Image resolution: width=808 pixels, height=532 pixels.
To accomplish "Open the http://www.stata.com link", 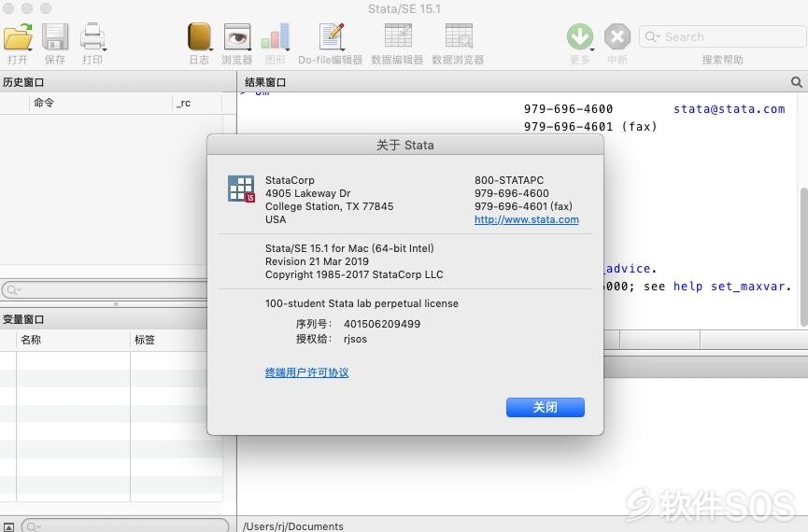I will coord(527,219).
